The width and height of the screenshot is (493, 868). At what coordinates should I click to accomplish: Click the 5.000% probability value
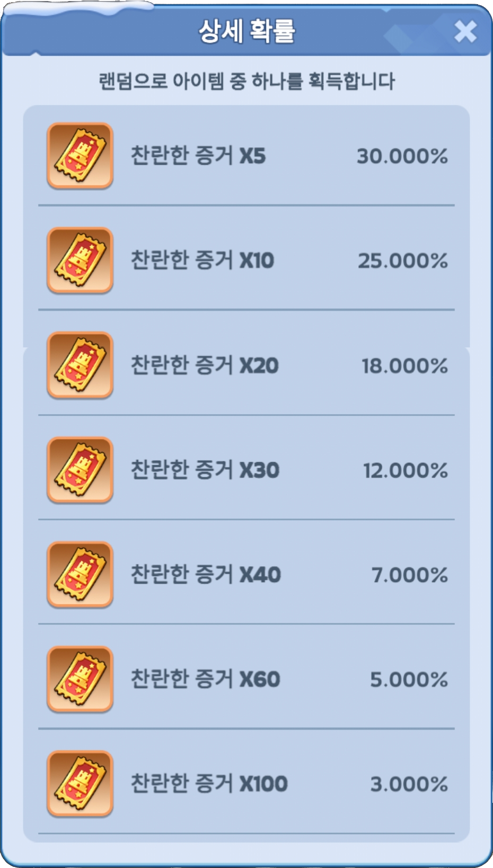pos(409,679)
